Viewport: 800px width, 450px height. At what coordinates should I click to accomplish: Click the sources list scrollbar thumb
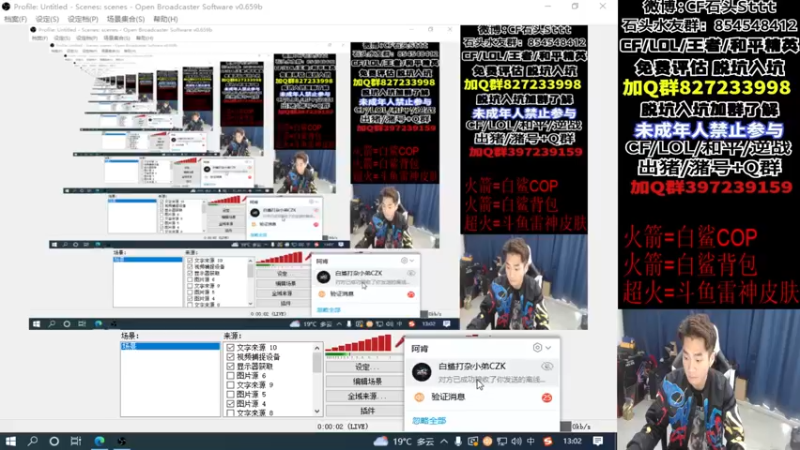317,363
